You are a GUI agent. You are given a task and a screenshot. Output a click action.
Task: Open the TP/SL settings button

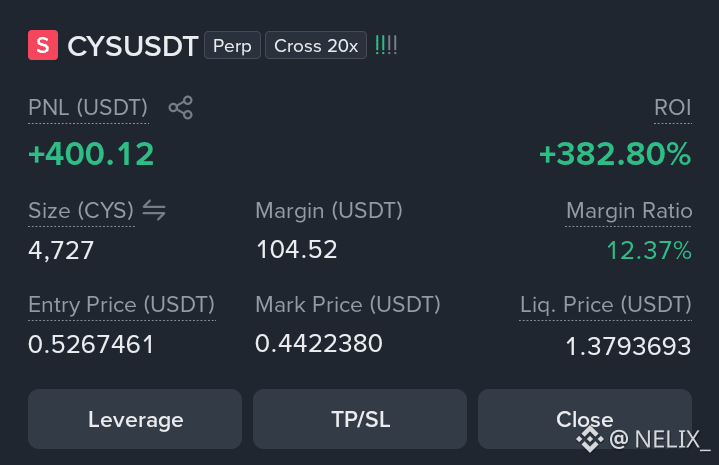point(360,419)
